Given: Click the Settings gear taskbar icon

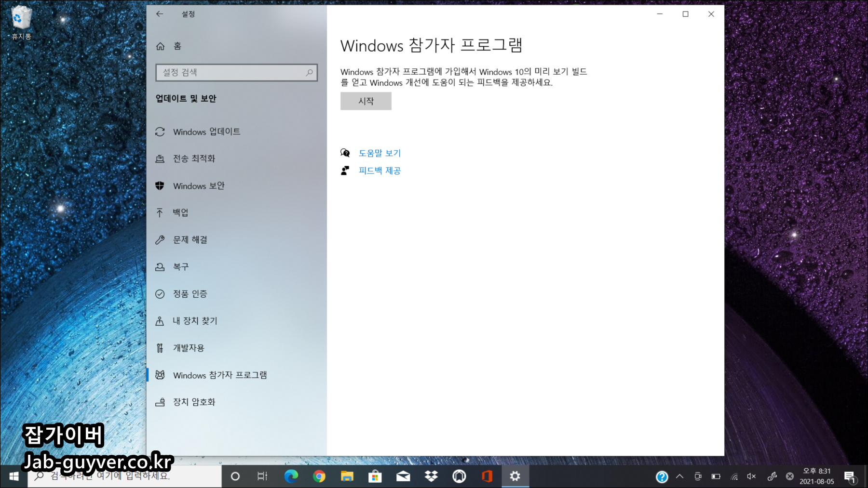Looking at the screenshot, I should coord(515,476).
